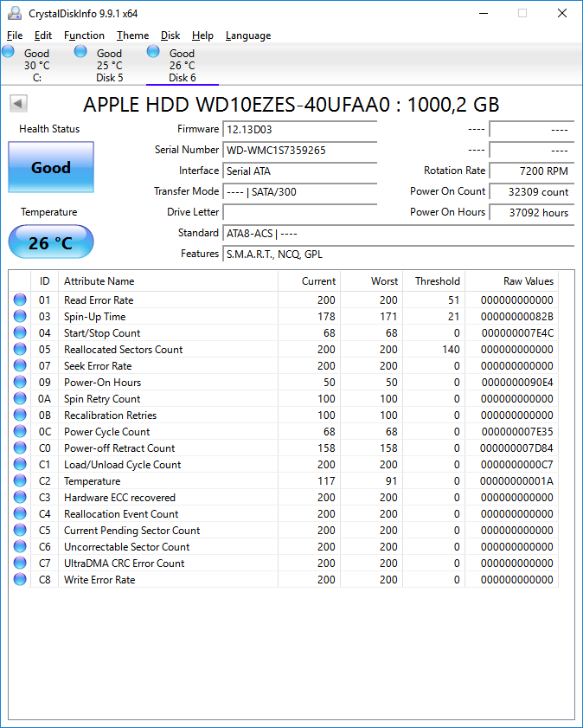Click status orb for Power-off Retract Count row
This screenshot has height=728, width=583.
(x=20, y=448)
